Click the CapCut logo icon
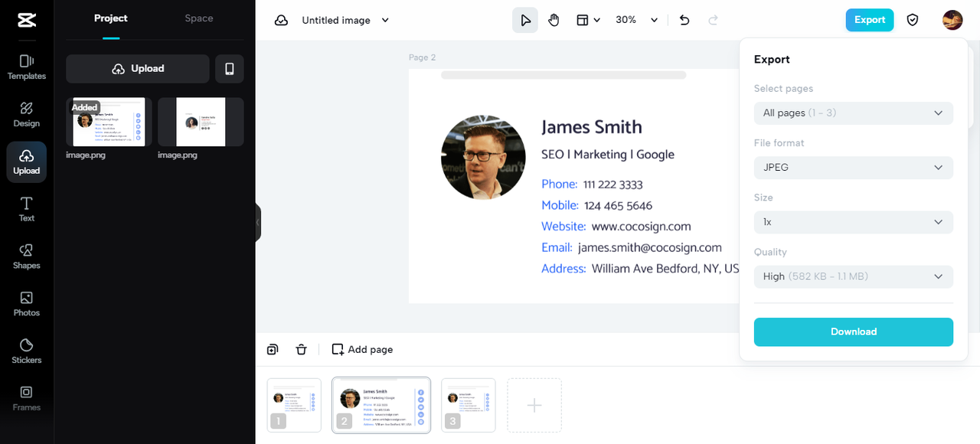 coord(26,21)
